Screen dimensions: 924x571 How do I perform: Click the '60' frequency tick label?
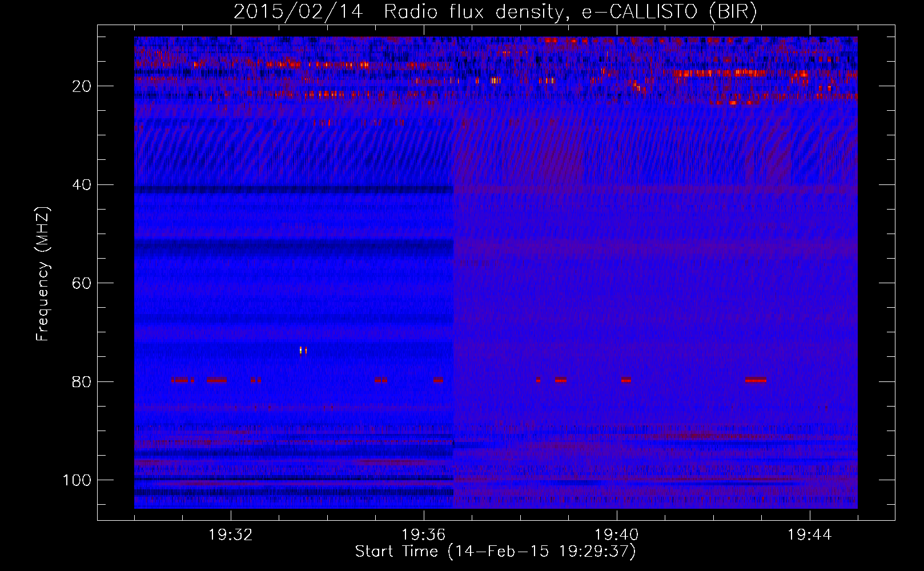(82, 283)
